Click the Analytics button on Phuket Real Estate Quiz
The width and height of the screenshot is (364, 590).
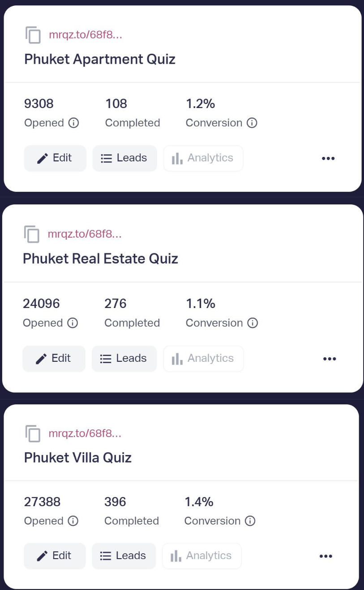coord(203,358)
